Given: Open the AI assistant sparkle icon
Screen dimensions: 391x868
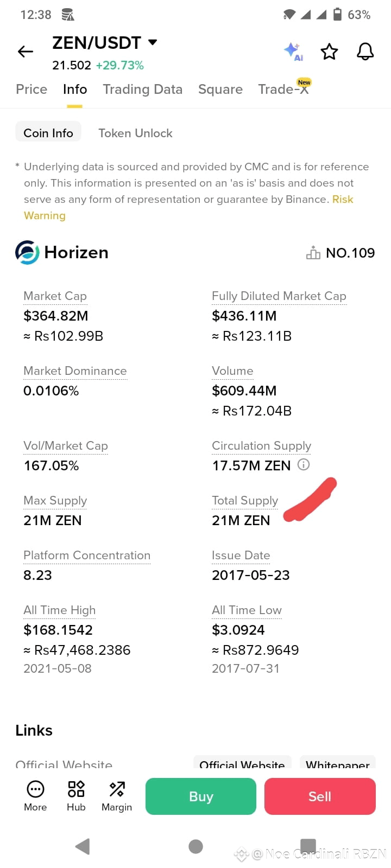Looking at the screenshot, I should [x=293, y=51].
